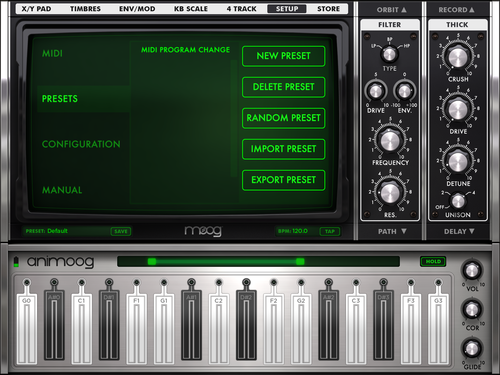Play the D#3 black key
Viewport: 500px width, 375px height.
(x=383, y=325)
